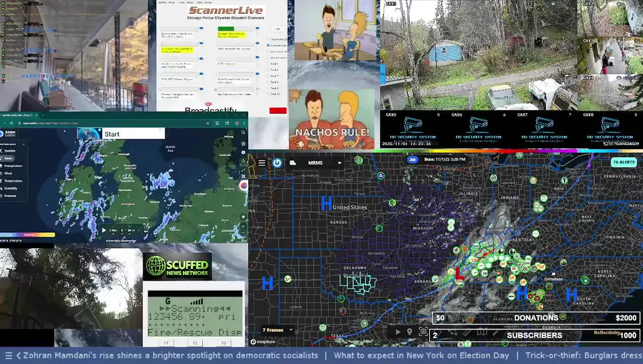Collapse the Zoom Earth weather maps panel

(23, 144)
